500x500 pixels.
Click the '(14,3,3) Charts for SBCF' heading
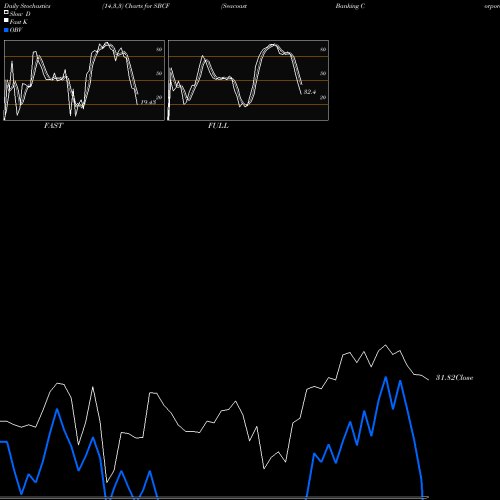pyautogui.click(x=136, y=6)
